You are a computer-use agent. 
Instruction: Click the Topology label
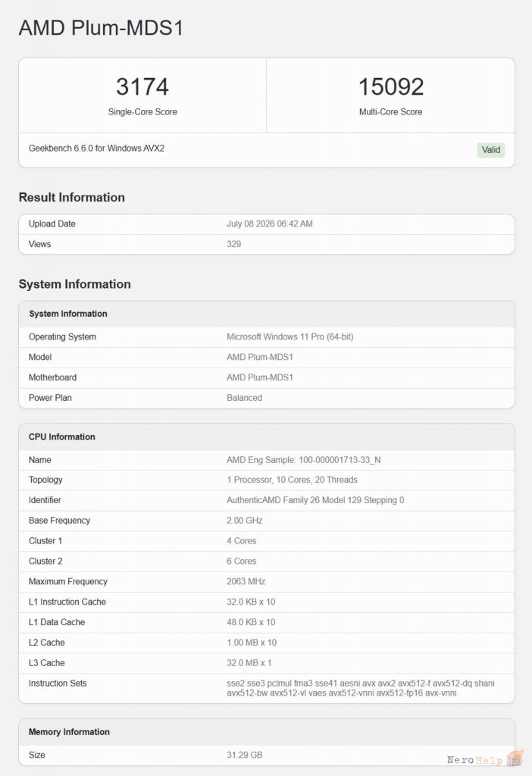point(45,480)
